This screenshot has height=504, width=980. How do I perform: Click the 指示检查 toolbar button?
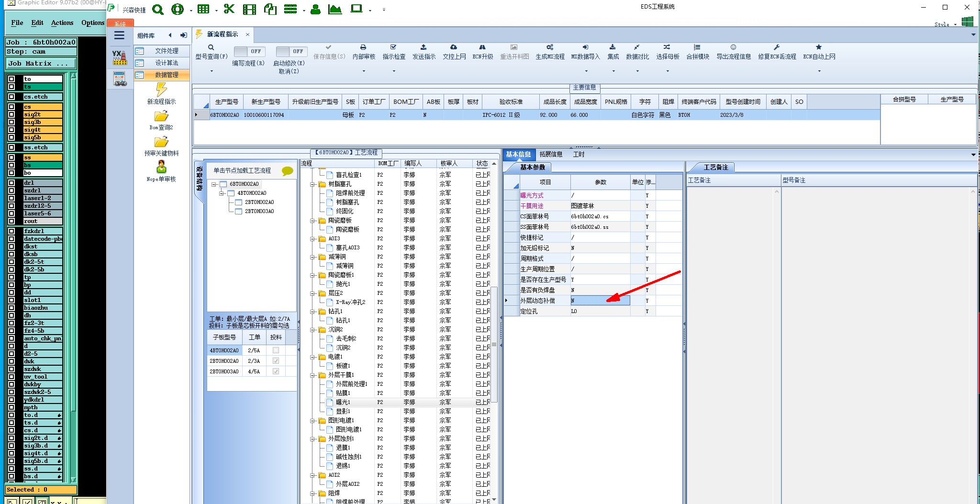[x=394, y=52]
